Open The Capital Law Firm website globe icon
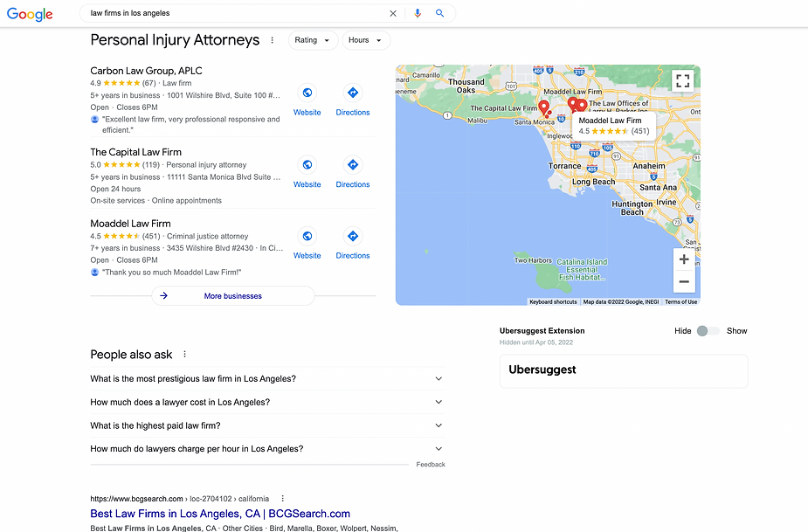The image size is (808, 532). [x=307, y=165]
